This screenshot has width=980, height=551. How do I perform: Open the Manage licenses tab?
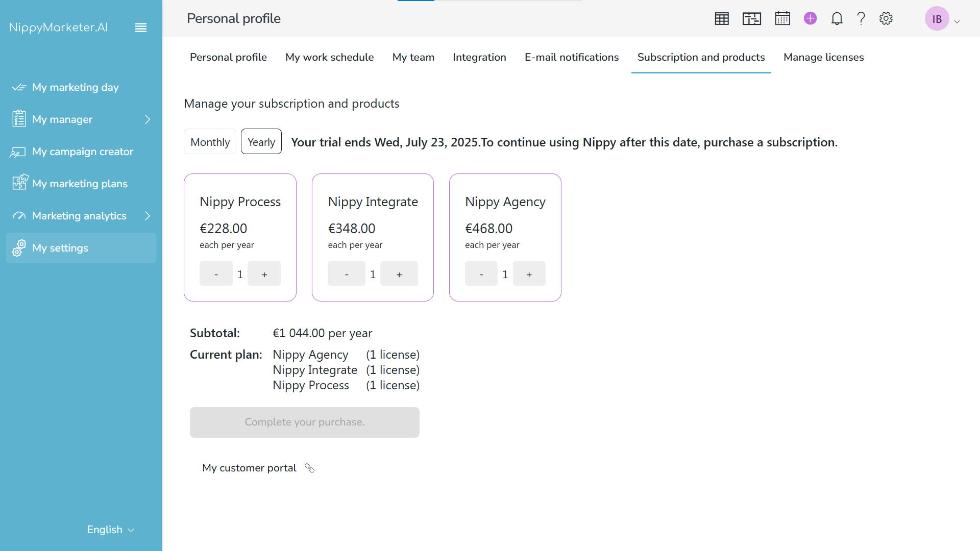tap(824, 57)
